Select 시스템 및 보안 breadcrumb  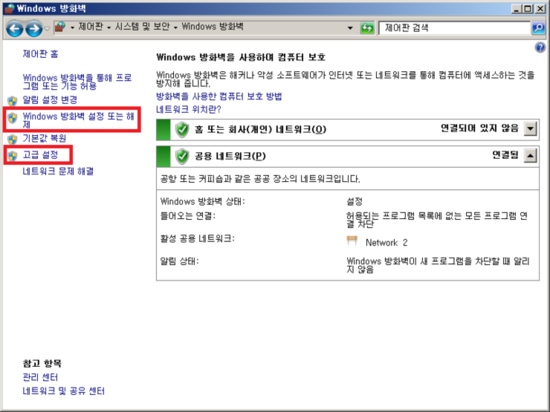[142, 27]
